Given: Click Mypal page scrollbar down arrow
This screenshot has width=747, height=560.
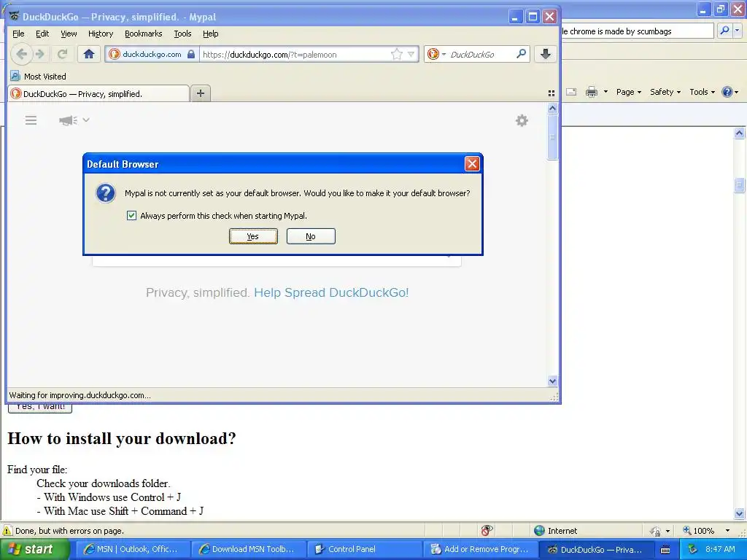Looking at the screenshot, I should [x=552, y=381].
